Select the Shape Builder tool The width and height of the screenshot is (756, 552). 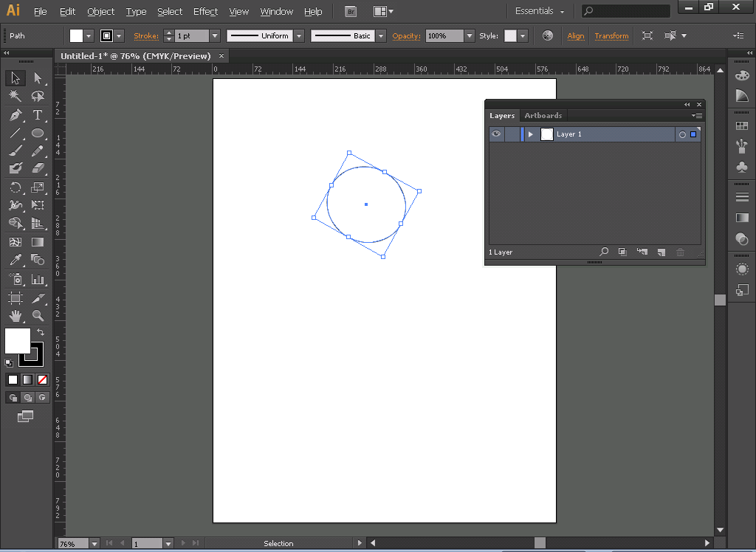pyautogui.click(x=16, y=223)
